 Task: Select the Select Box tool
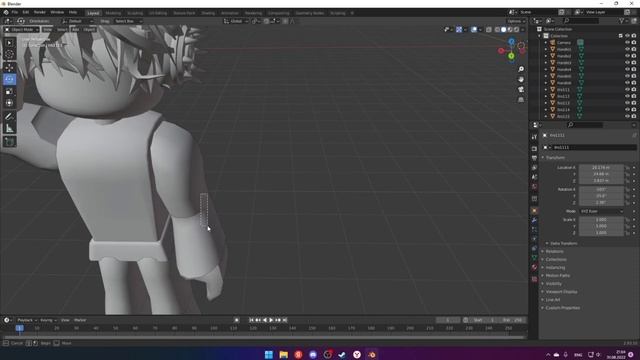9,43
